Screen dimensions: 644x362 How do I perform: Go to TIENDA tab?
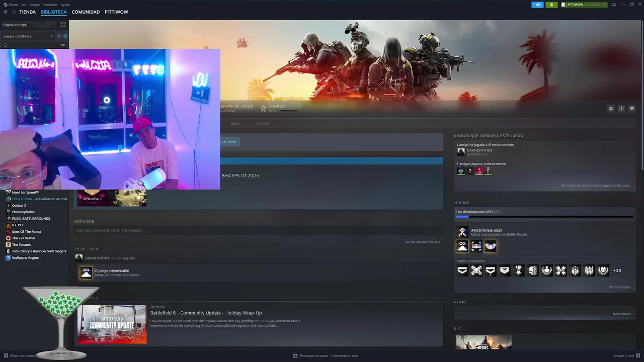point(27,12)
